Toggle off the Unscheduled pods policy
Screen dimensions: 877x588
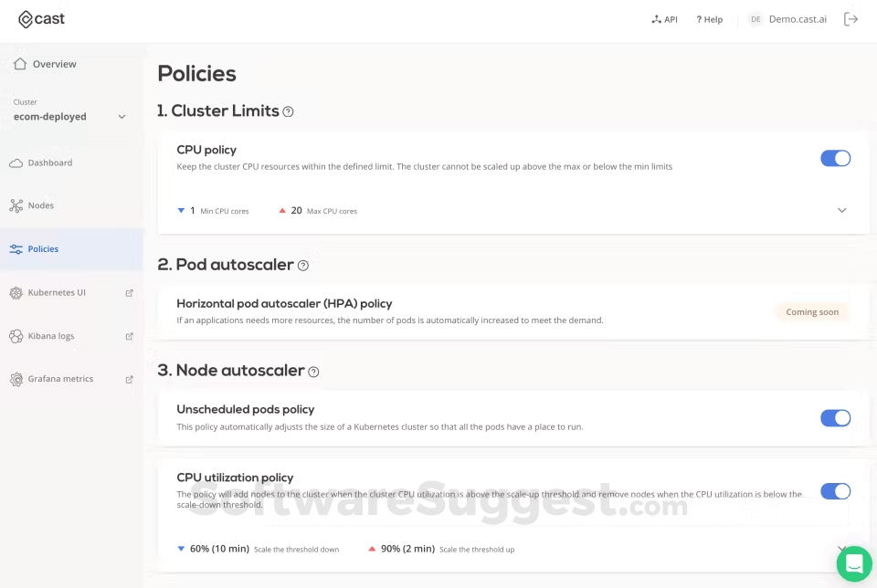835,417
